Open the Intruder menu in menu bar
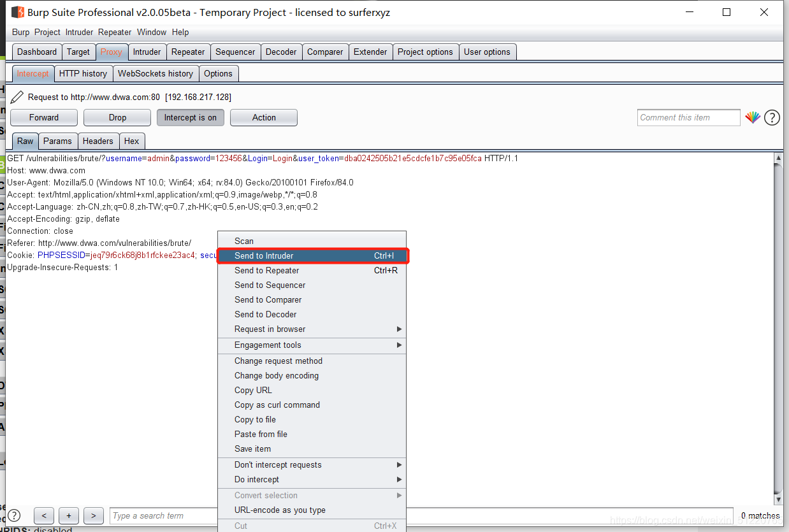 (x=79, y=32)
